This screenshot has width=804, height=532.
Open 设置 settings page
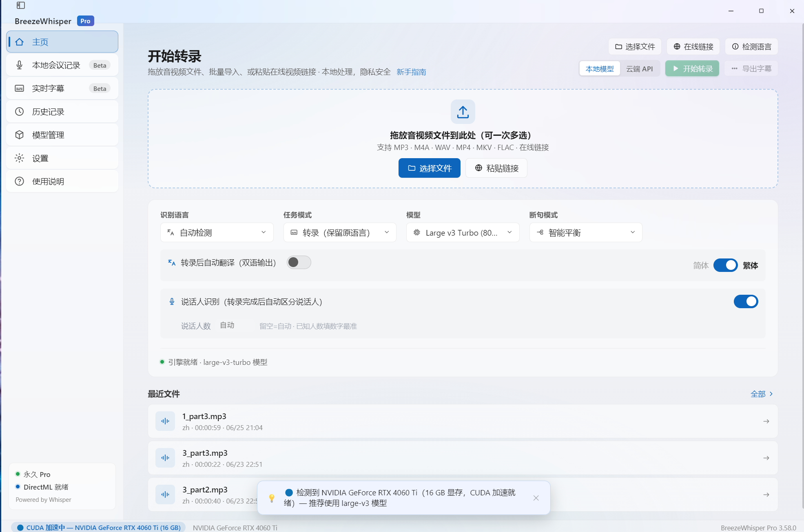tap(62, 158)
